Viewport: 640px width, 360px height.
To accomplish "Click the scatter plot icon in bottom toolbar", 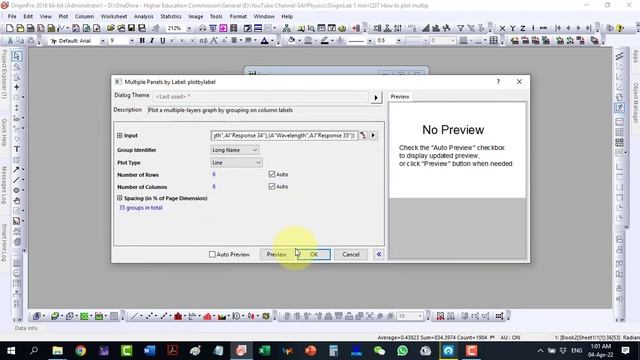I will 149,316.
